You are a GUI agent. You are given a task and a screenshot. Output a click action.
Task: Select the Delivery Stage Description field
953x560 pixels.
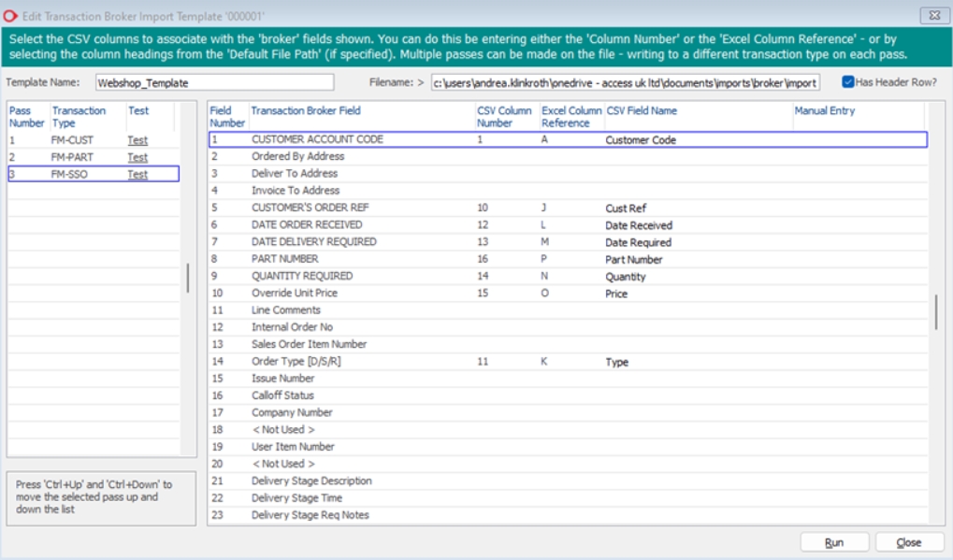[x=569, y=481]
